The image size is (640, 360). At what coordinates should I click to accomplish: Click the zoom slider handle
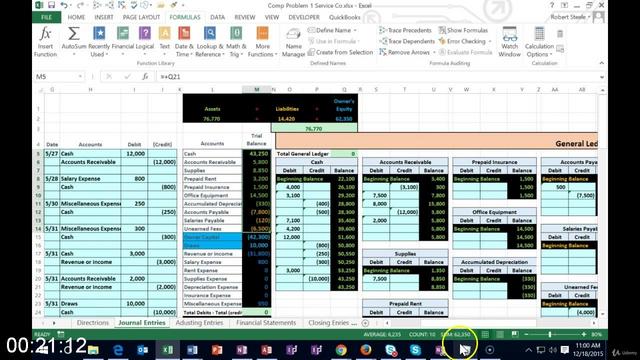550,334
